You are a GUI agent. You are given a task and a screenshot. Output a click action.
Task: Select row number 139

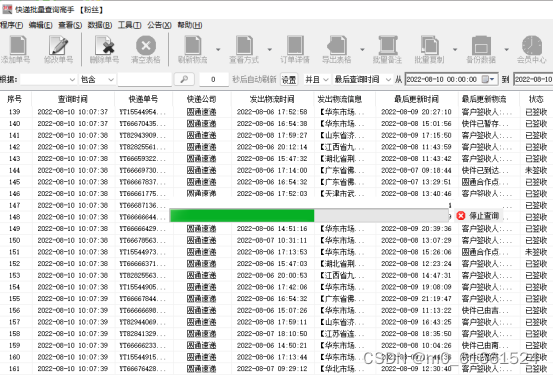[x=14, y=112]
